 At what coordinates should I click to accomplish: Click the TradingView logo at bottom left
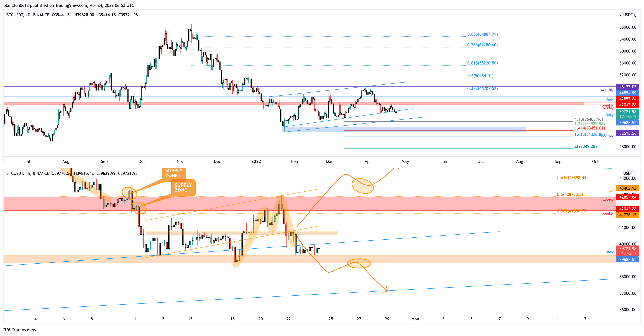pos(20,330)
